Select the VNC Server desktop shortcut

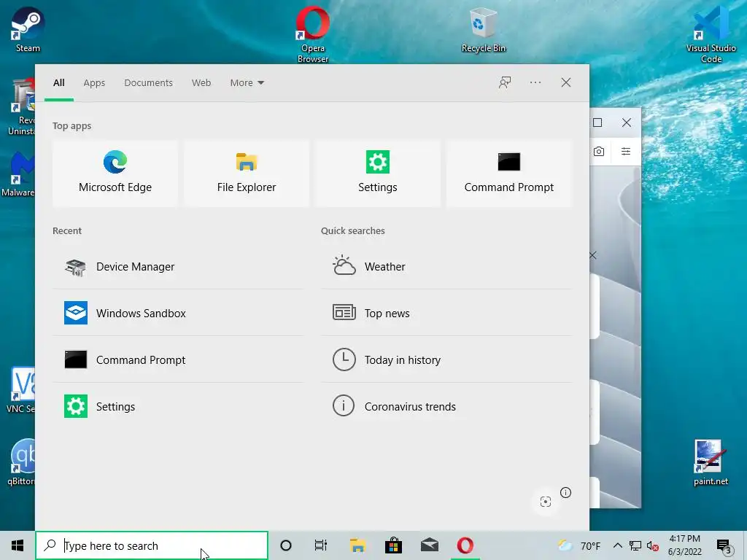click(20, 389)
